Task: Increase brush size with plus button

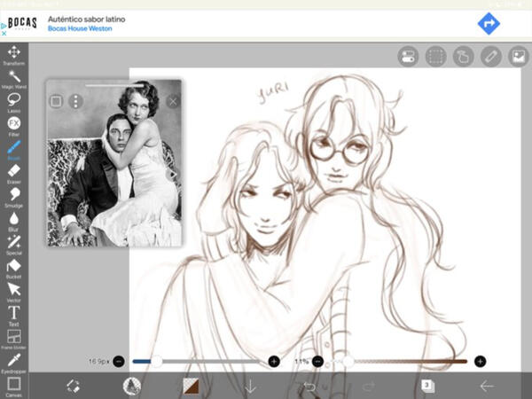Action: [x=274, y=361]
